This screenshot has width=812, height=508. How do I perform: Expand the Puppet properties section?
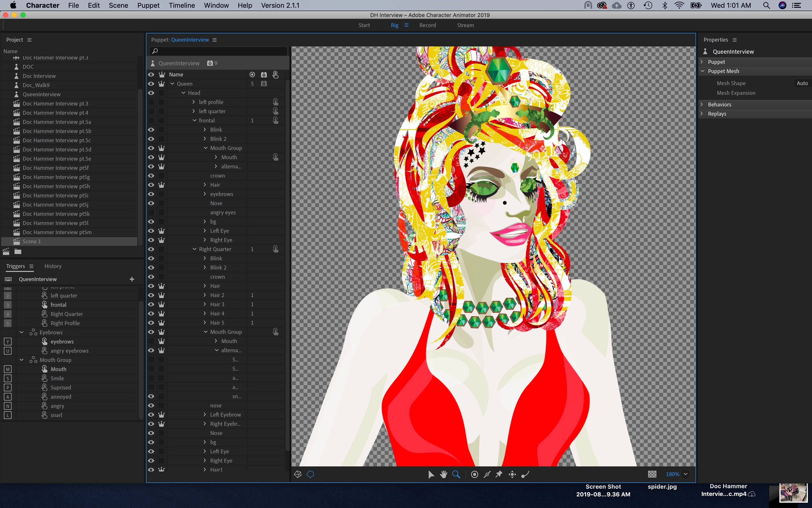coord(702,62)
